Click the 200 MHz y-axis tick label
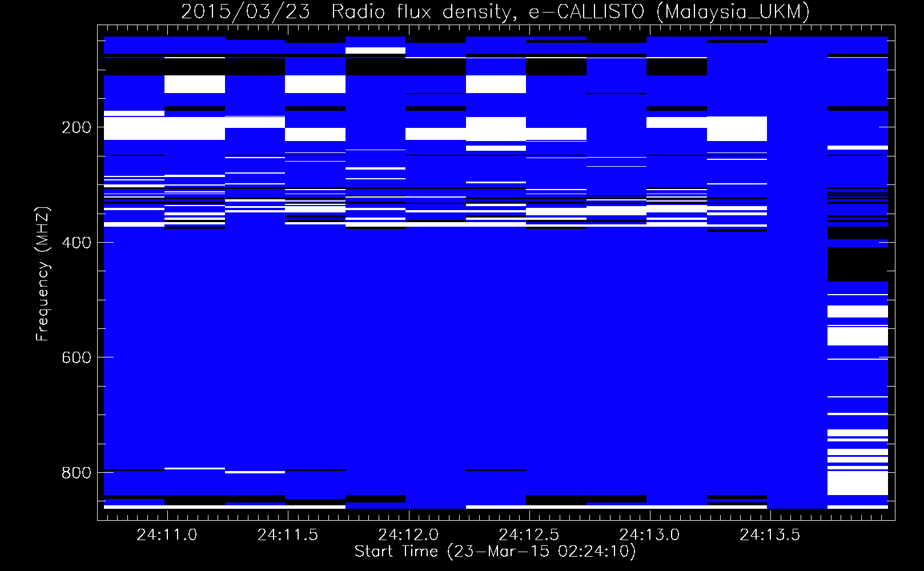The height and width of the screenshot is (571, 924). [x=77, y=127]
